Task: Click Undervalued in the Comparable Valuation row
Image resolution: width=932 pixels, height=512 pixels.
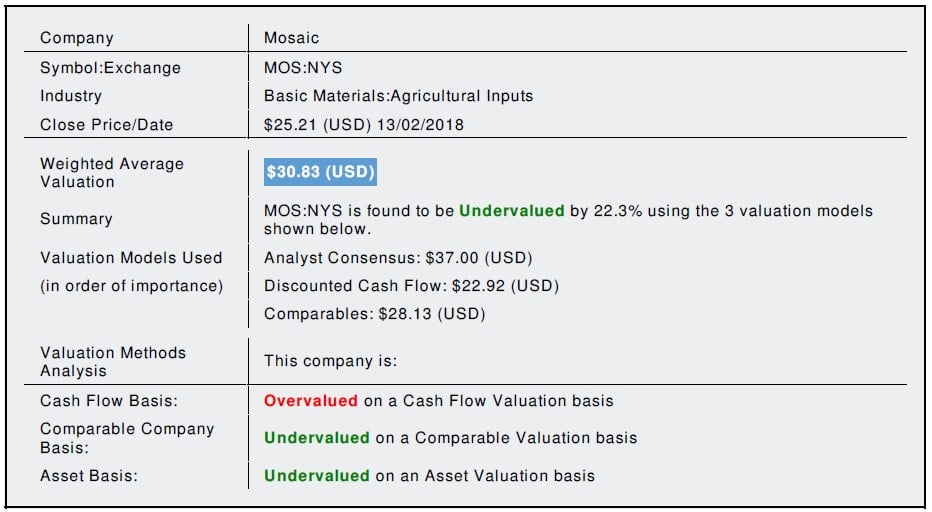Action: 316,438
